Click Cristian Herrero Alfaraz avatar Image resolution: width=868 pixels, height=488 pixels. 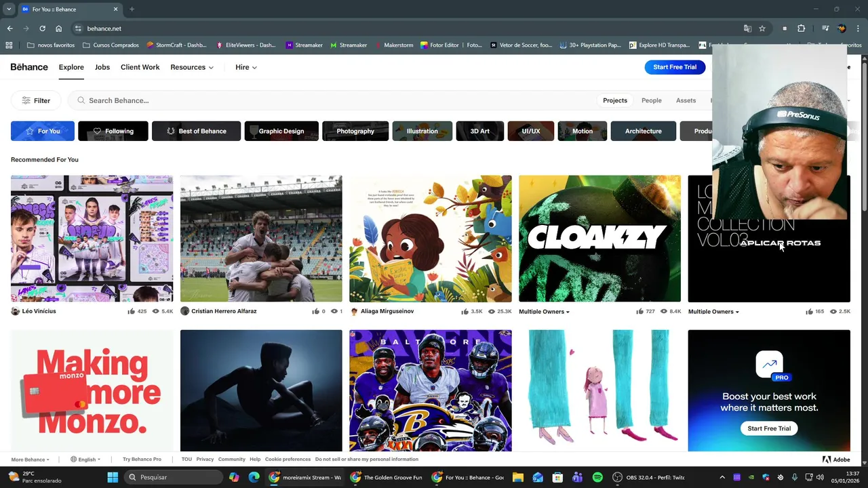184,311
